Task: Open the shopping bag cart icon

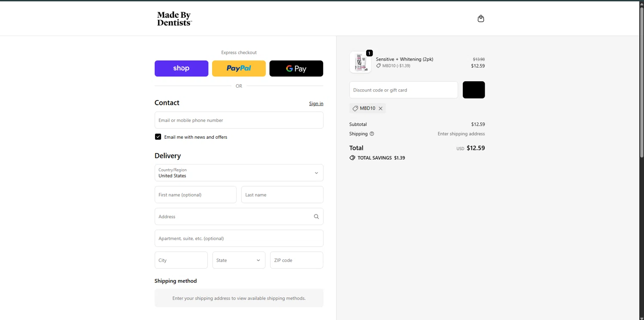Action: (x=481, y=18)
